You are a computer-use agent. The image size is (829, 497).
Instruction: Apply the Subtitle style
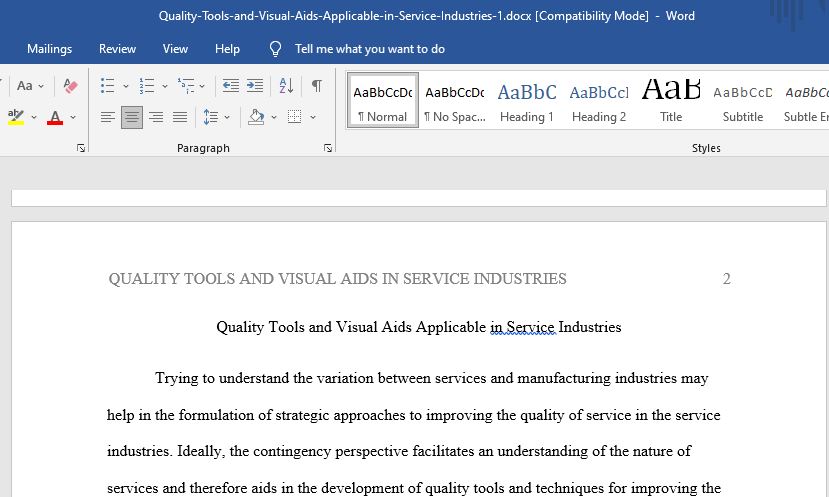point(743,100)
